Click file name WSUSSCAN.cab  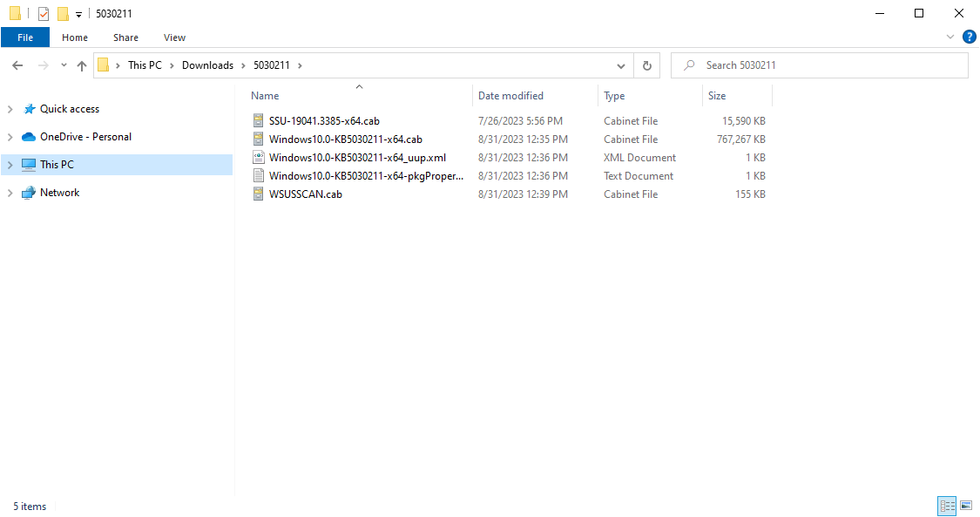tap(306, 194)
